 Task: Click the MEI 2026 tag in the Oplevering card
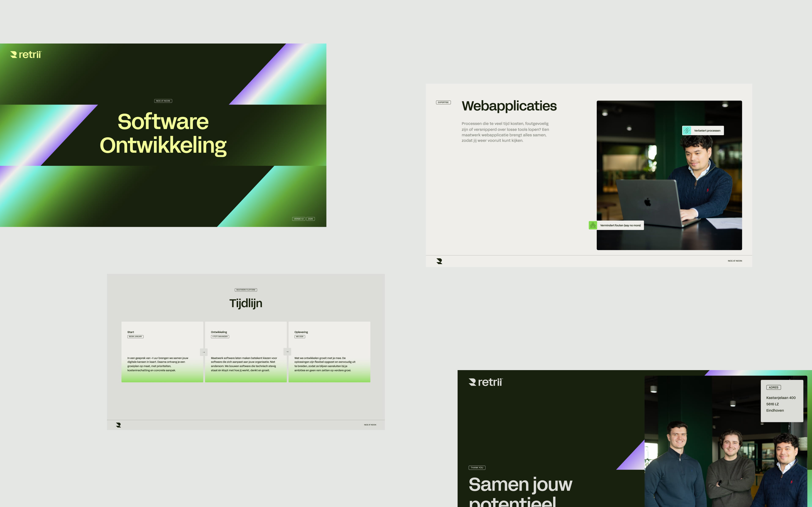pyautogui.click(x=300, y=337)
